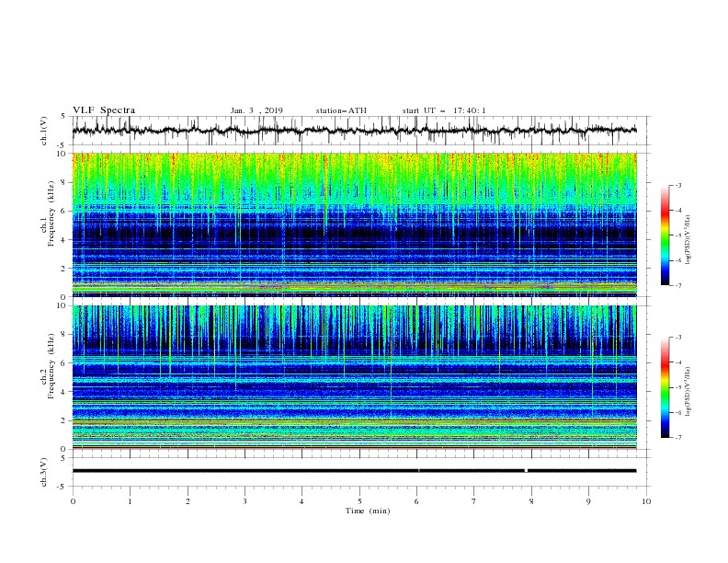Click the ch.1 waveform trace at top
The height and width of the screenshot is (563, 728).
(x=354, y=130)
